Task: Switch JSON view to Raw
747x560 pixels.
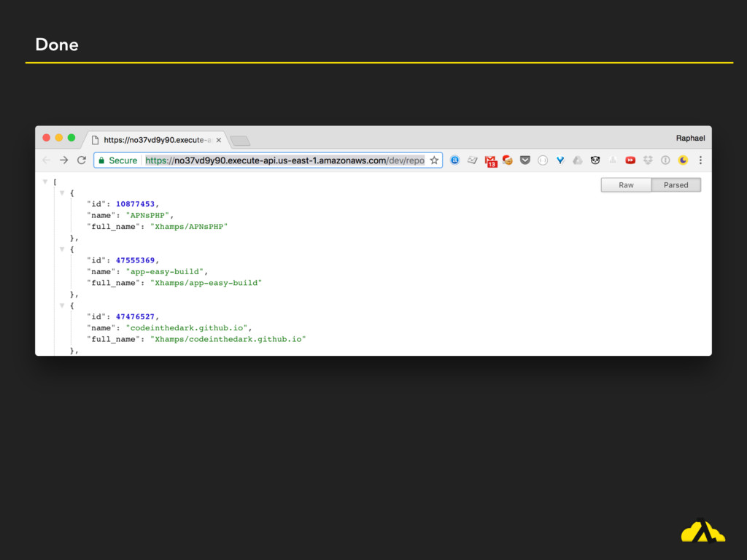Action: point(626,185)
